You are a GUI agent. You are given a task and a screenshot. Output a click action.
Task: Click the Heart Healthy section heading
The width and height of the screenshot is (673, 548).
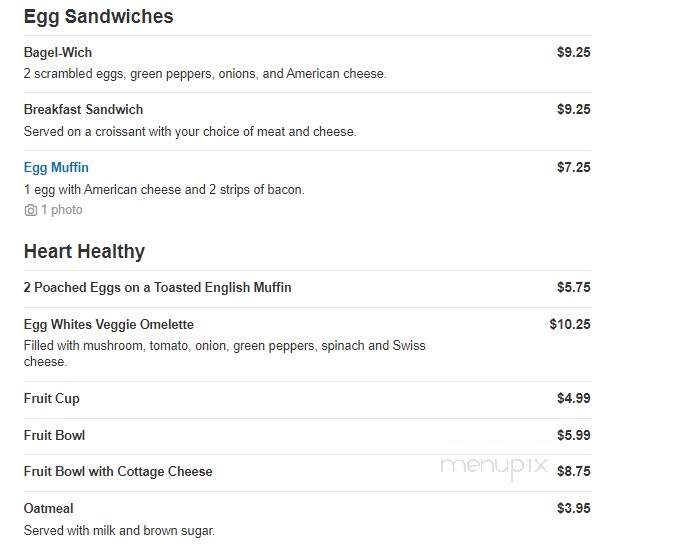pos(85,251)
